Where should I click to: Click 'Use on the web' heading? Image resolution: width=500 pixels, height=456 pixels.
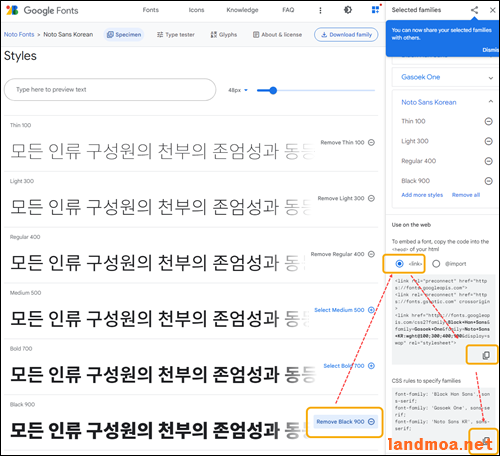click(x=411, y=225)
